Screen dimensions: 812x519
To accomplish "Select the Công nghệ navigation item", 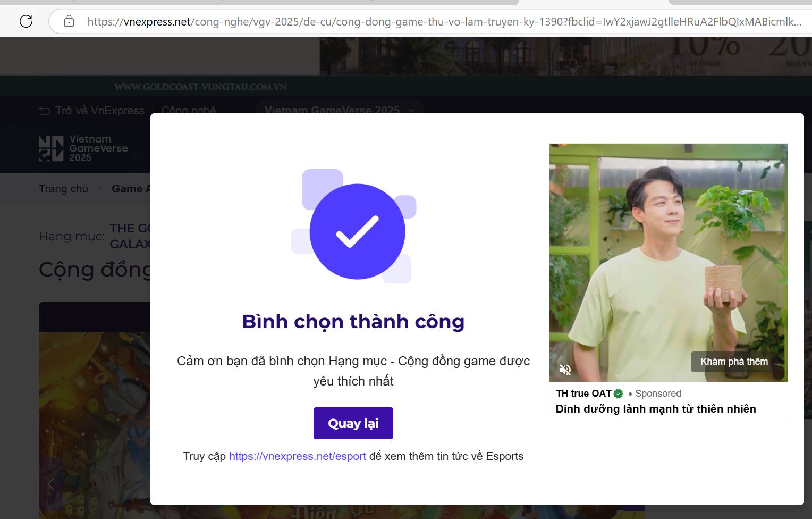I will coord(189,110).
